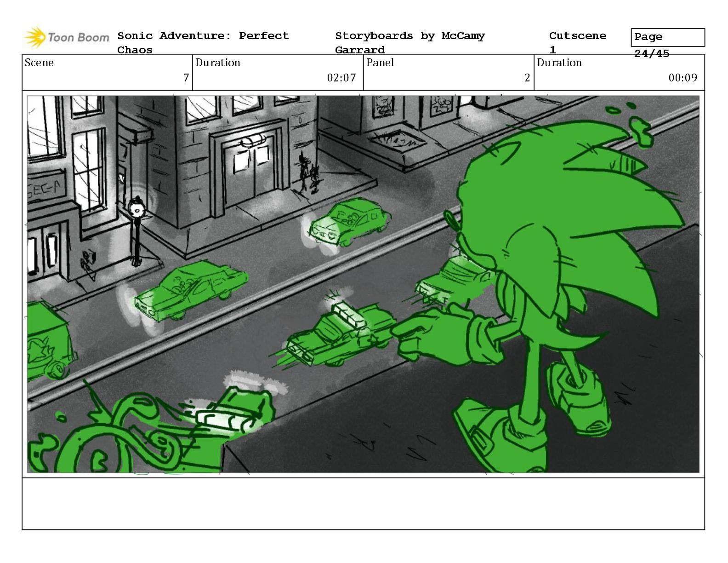Click the scene Duration value 02:07
The height and width of the screenshot is (563, 728).
pos(341,78)
